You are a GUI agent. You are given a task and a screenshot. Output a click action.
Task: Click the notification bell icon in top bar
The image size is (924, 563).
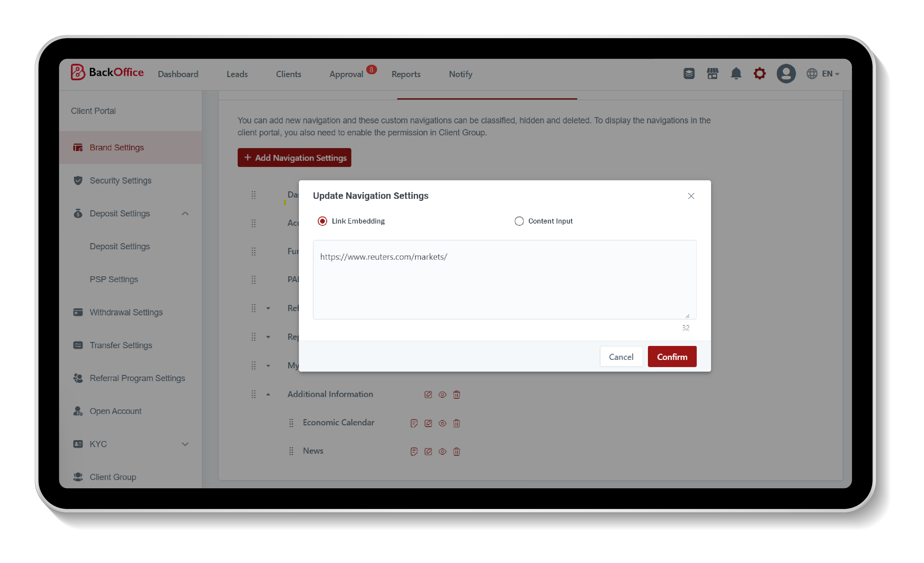[x=736, y=73]
